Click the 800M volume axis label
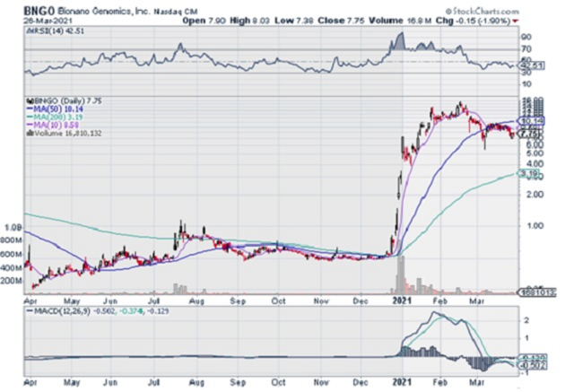The height and width of the screenshot is (392, 565). tap(12, 240)
